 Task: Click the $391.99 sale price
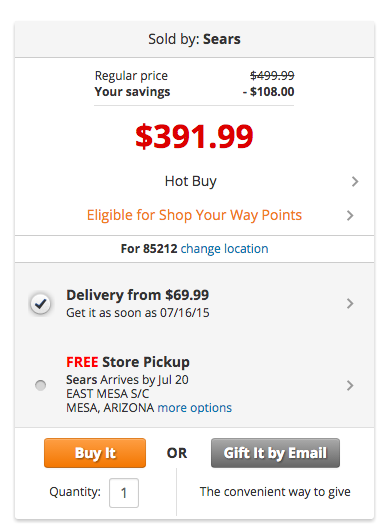[194, 136]
